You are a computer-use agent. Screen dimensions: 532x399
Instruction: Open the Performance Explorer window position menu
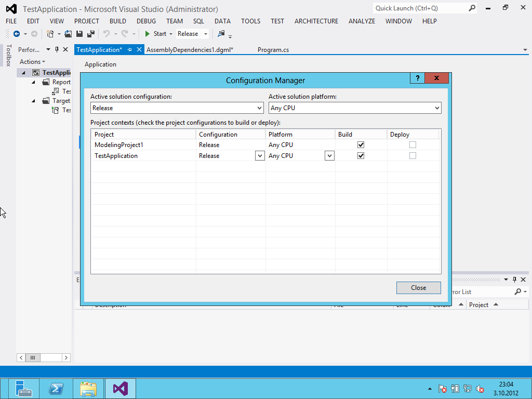tap(48, 49)
